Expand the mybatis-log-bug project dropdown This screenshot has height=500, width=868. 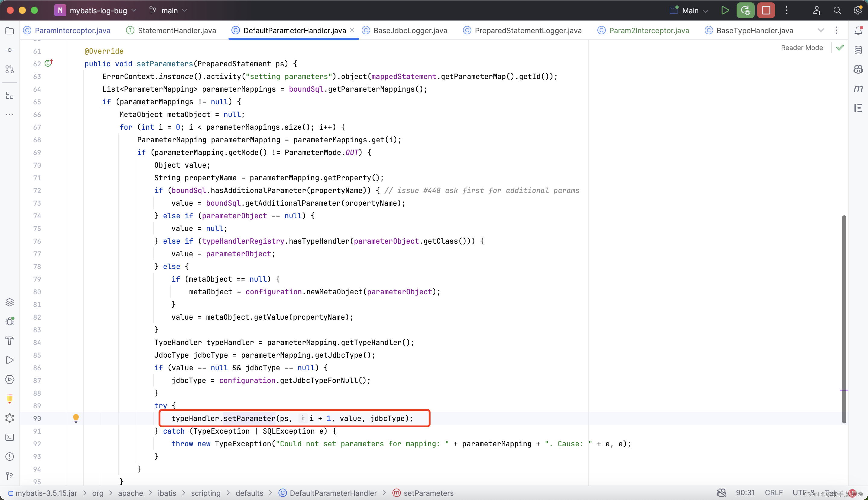pos(103,11)
